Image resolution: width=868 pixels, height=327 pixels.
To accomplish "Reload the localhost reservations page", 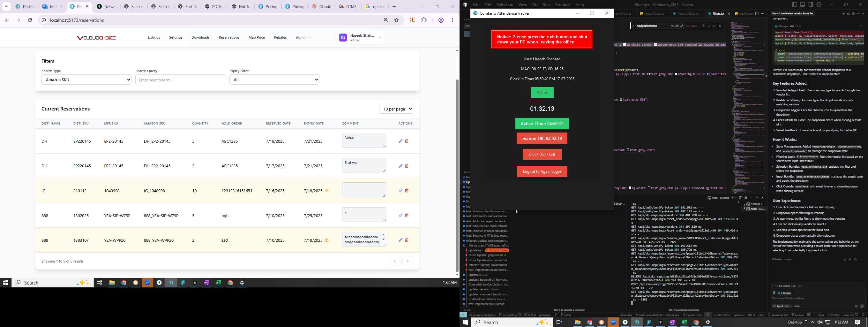I will [x=30, y=20].
